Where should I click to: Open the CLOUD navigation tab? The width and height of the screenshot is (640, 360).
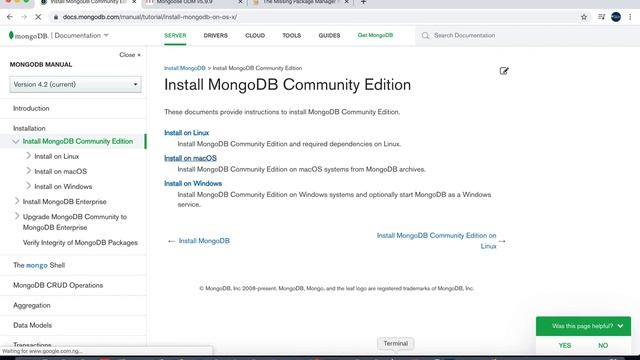(255, 36)
